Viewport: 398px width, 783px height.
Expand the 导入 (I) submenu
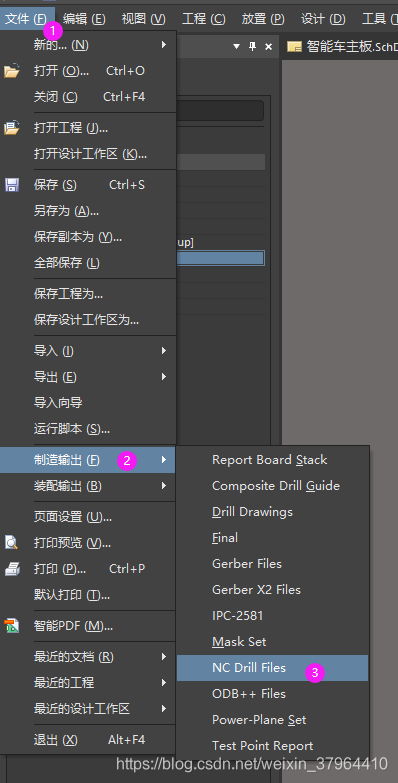click(88, 351)
